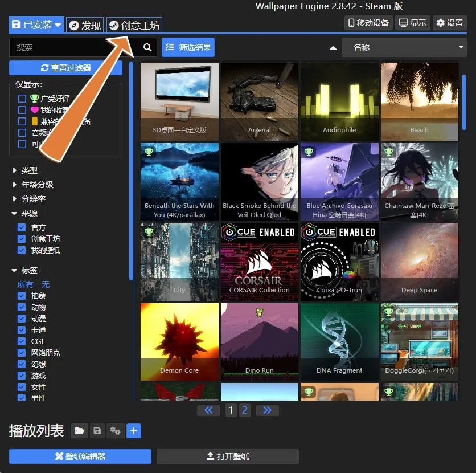This screenshot has height=473, width=476.
Task: Uncheck the 抽象 tag checkbox
Action: [x=22, y=296]
